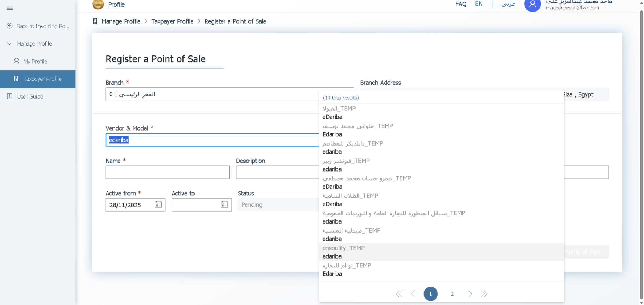Click the Back to Invoicing Portal arrow icon
Viewport: 644px width, 305px height.
pyautogui.click(x=10, y=26)
